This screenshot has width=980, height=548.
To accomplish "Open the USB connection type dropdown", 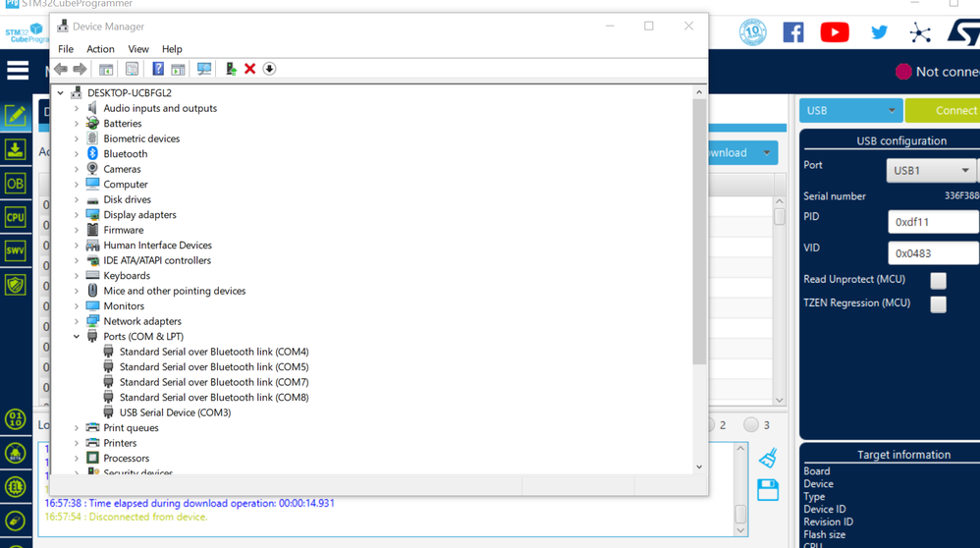I will pyautogui.click(x=850, y=111).
